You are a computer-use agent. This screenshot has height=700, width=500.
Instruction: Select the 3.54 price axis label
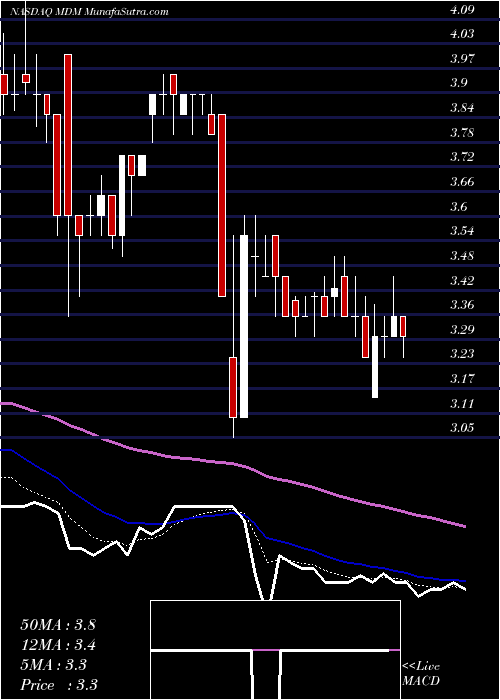pyautogui.click(x=461, y=231)
